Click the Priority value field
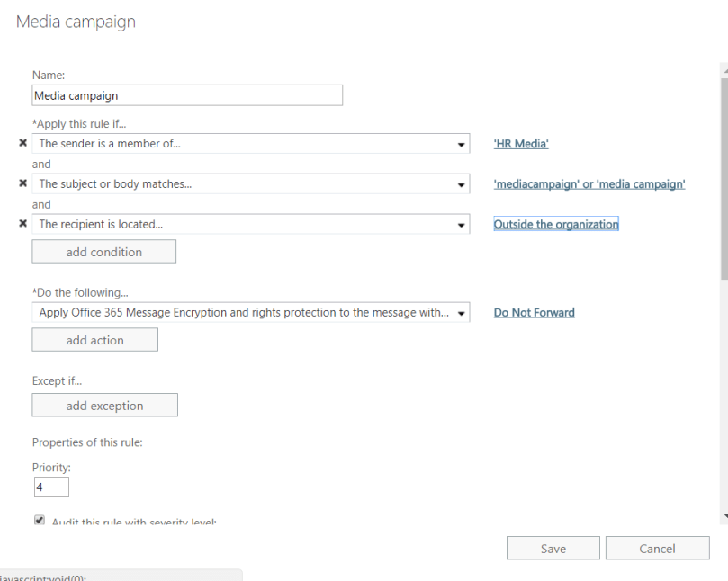The image size is (728, 581). pyautogui.click(x=50, y=487)
